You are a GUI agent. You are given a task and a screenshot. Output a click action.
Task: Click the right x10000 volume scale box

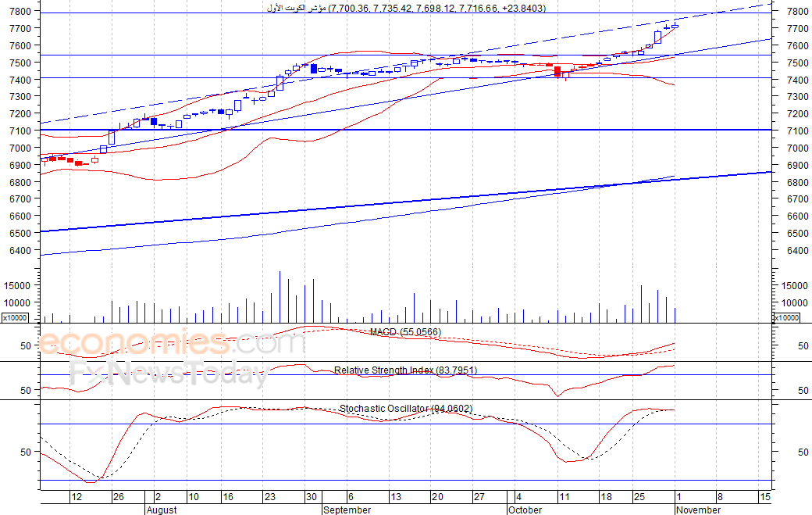pos(786,317)
